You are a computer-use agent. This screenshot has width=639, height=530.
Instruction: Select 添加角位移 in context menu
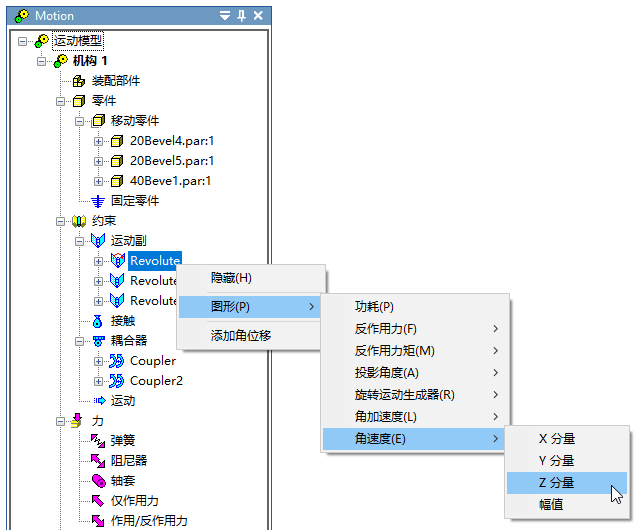tap(250, 336)
